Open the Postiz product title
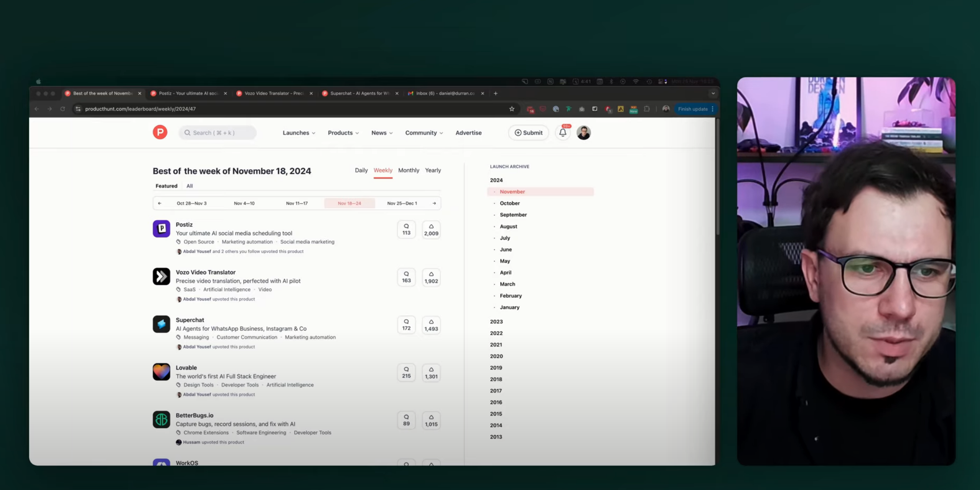Image resolution: width=980 pixels, height=490 pixels. coord(184,224)
